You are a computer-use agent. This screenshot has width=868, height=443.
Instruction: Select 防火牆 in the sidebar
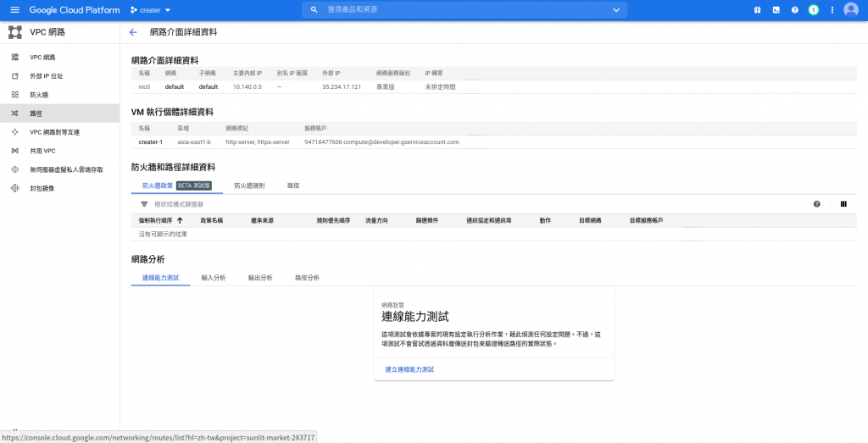39,95
